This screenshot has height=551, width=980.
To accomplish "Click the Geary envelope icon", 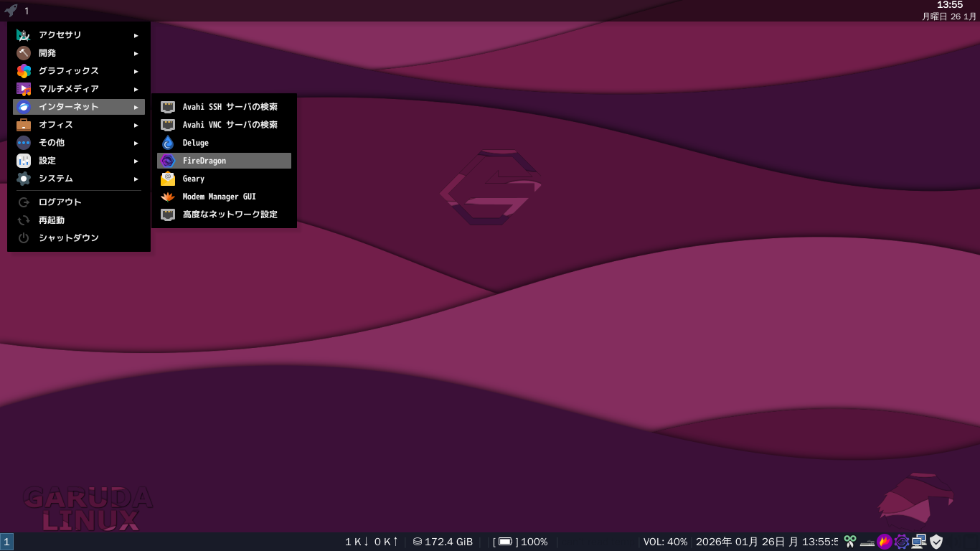I will (168, 179).
